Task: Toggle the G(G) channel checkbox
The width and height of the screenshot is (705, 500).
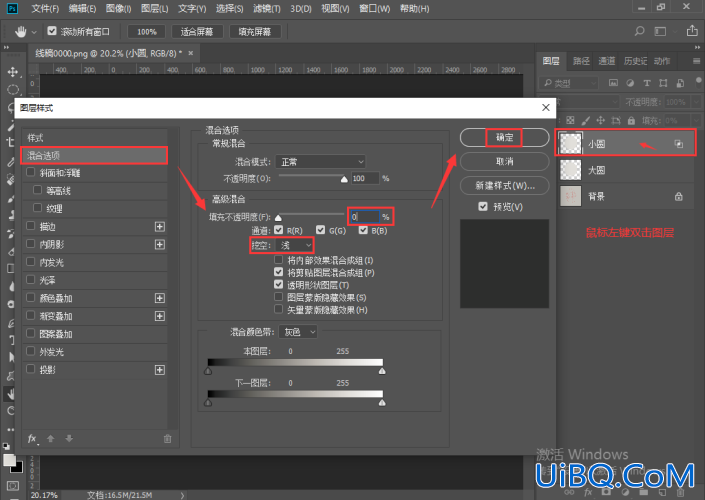Action: coord(321,230)
